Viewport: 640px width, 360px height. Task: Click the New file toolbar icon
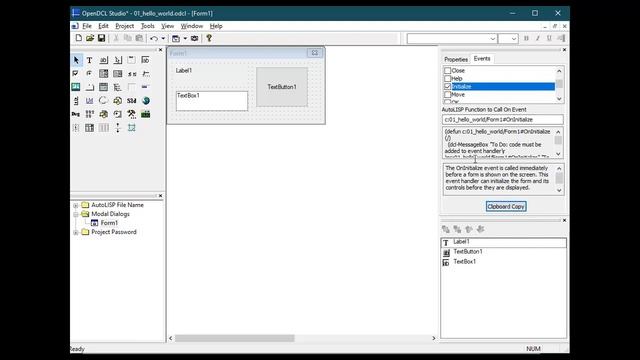[x=78, y=38]
